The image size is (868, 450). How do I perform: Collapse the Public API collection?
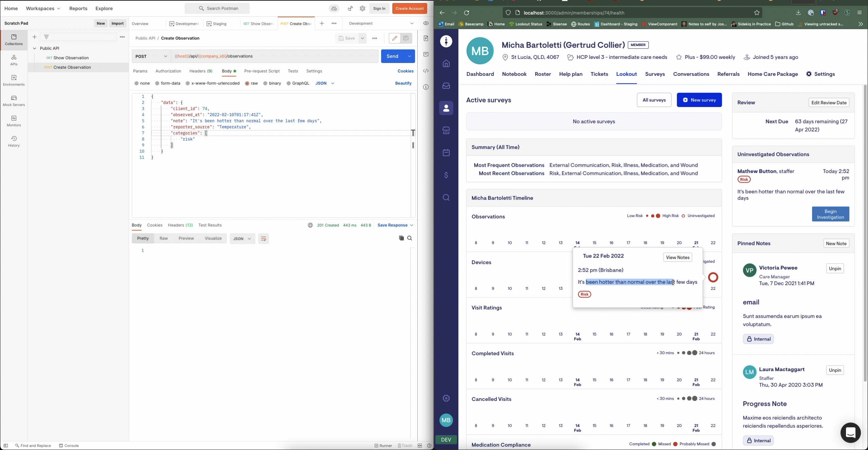35,48
